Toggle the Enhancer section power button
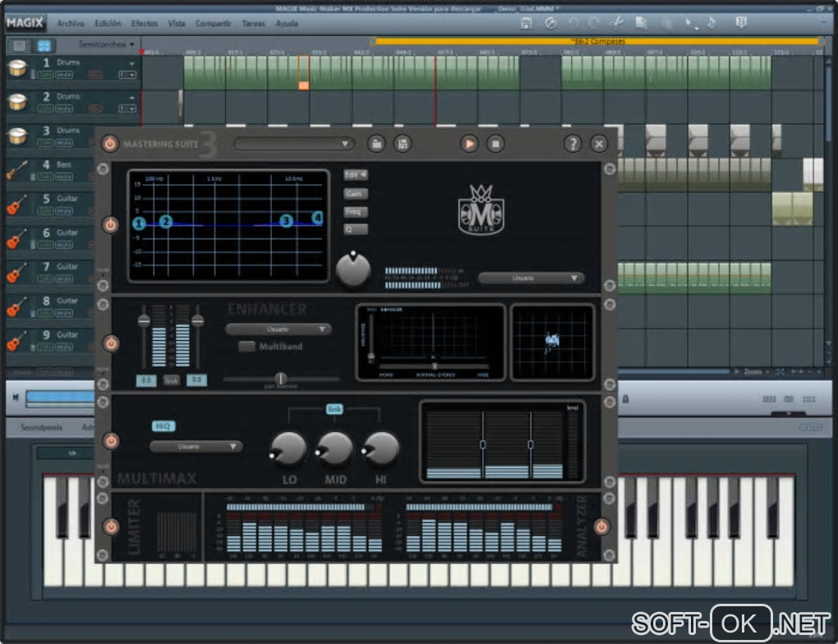The width and height of the screenshot is (838, 644). 111,343
